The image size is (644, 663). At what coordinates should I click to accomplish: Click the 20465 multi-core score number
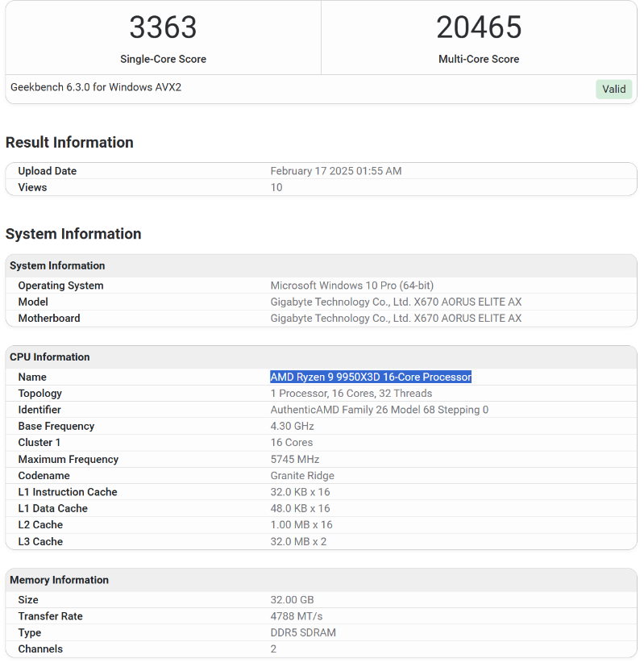(x=479, y=27)
